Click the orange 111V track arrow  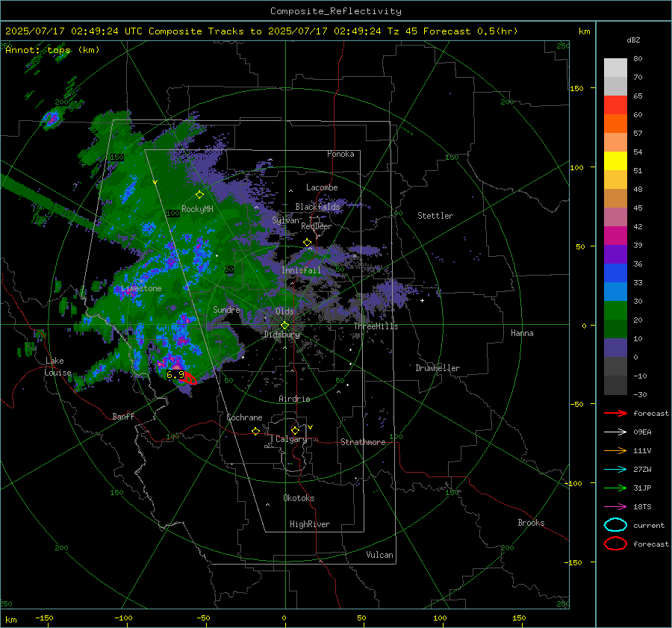click(615, 450)
